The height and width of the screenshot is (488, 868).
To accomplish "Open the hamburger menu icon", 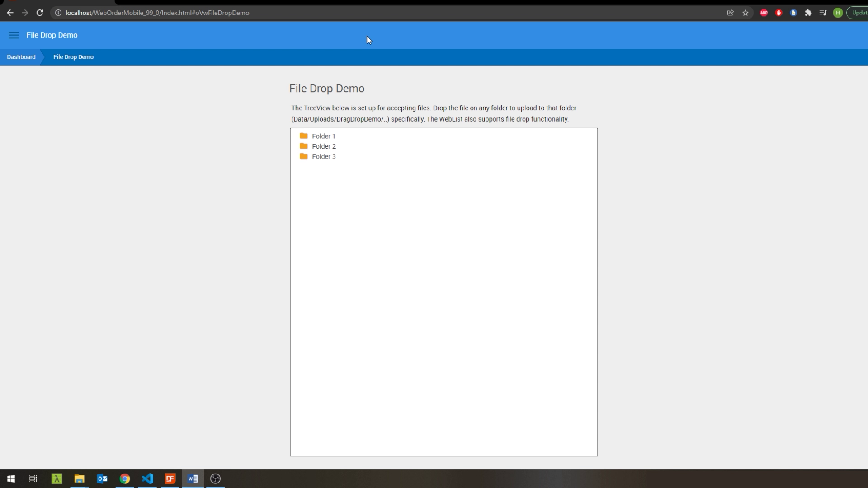I will (x=14, y=35).
